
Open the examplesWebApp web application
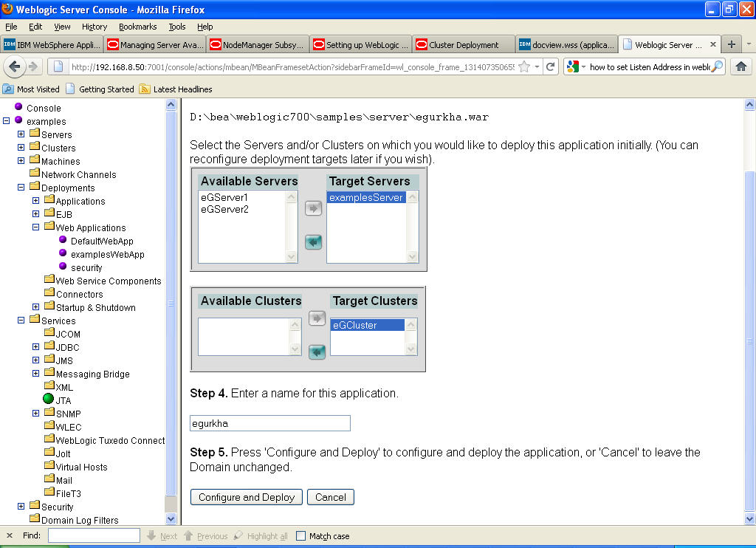click(x=107, y=254)
